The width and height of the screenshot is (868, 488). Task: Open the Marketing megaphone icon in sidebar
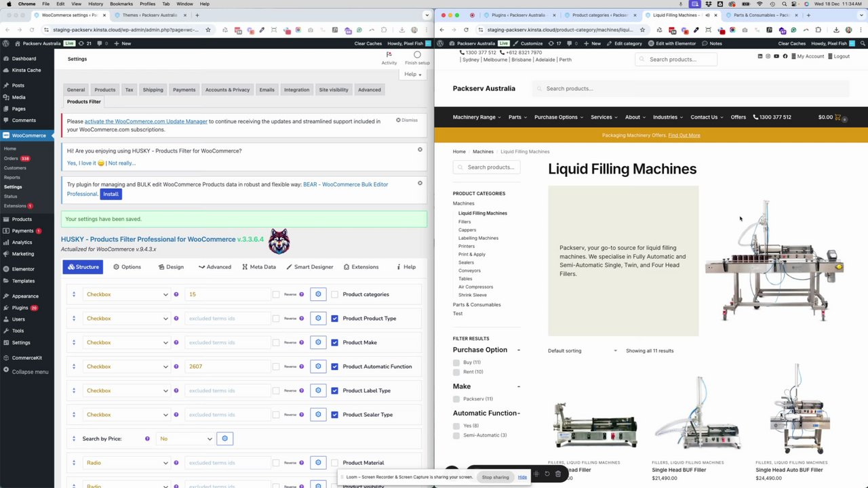click(x=6, y=253)
